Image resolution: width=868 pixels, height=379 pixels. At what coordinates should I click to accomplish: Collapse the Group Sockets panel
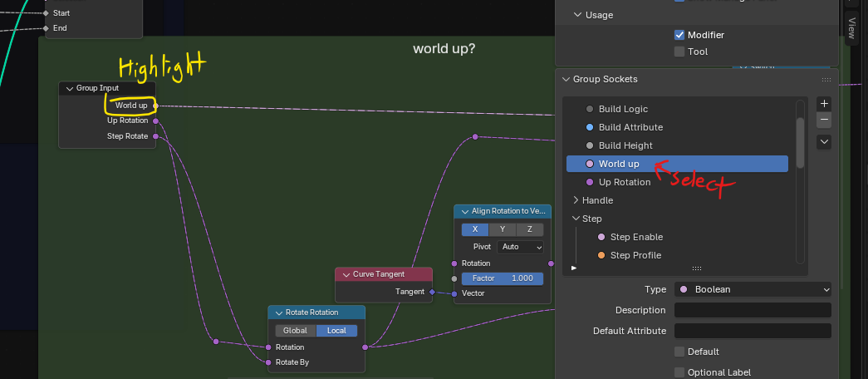566,79
